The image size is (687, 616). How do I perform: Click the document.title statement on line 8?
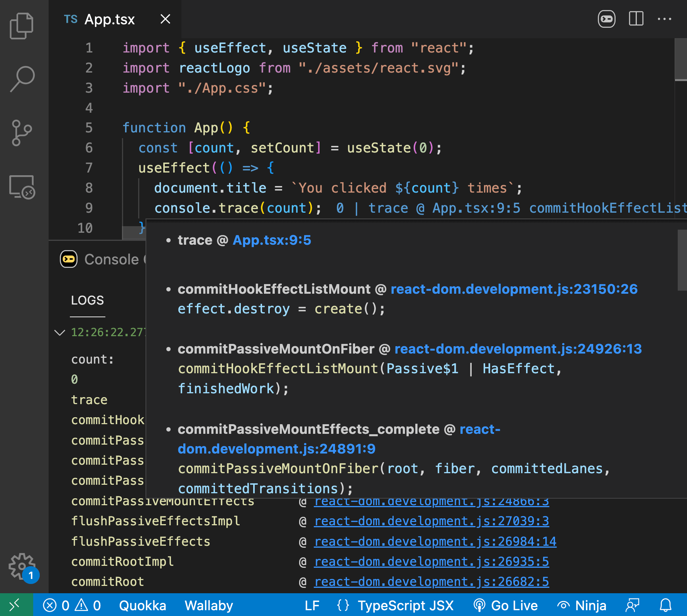click(x=338, y=188)
